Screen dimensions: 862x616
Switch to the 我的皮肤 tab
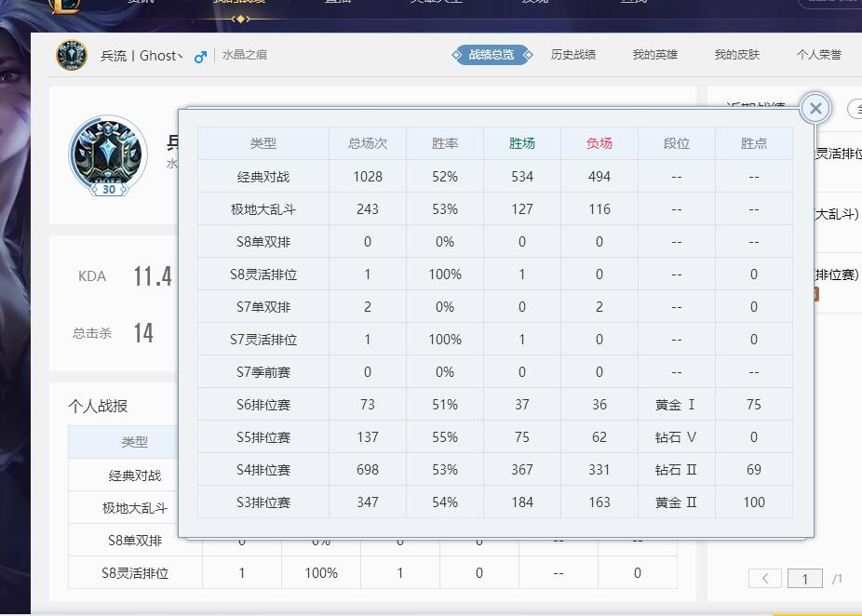pos(737,55)
